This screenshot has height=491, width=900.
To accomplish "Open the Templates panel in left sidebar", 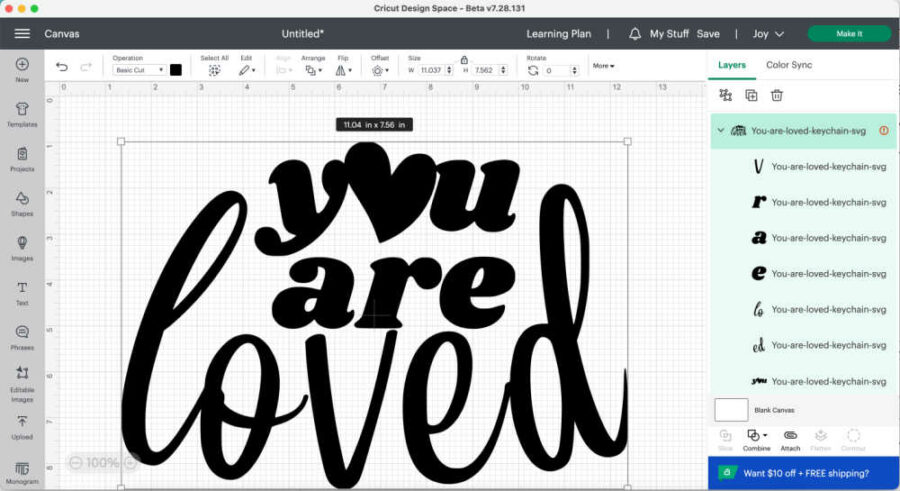I will 22,111.
